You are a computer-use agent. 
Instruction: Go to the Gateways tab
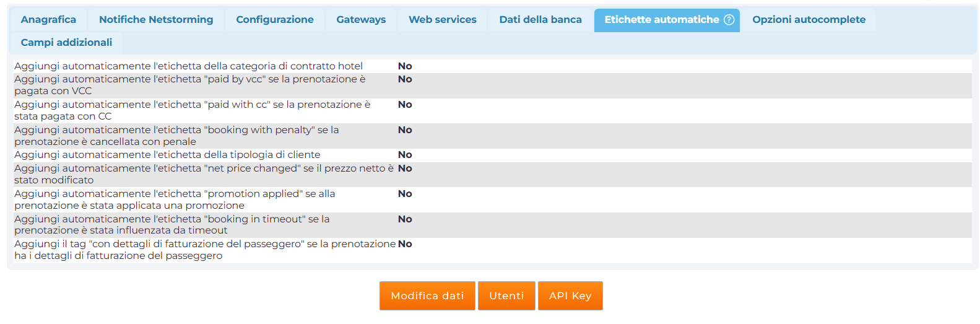pyautogui.click(x=361, y=20)
